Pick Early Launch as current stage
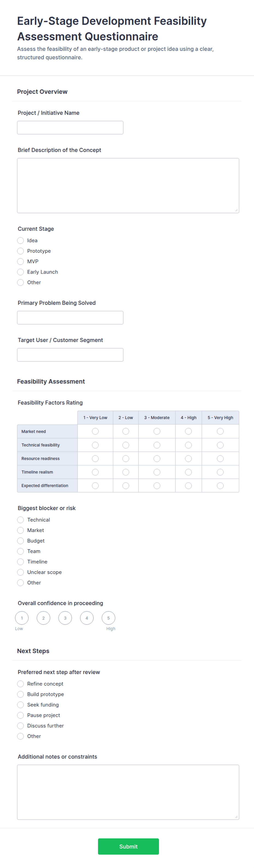This screenshot has height=868, width=254. coord(20,272)
